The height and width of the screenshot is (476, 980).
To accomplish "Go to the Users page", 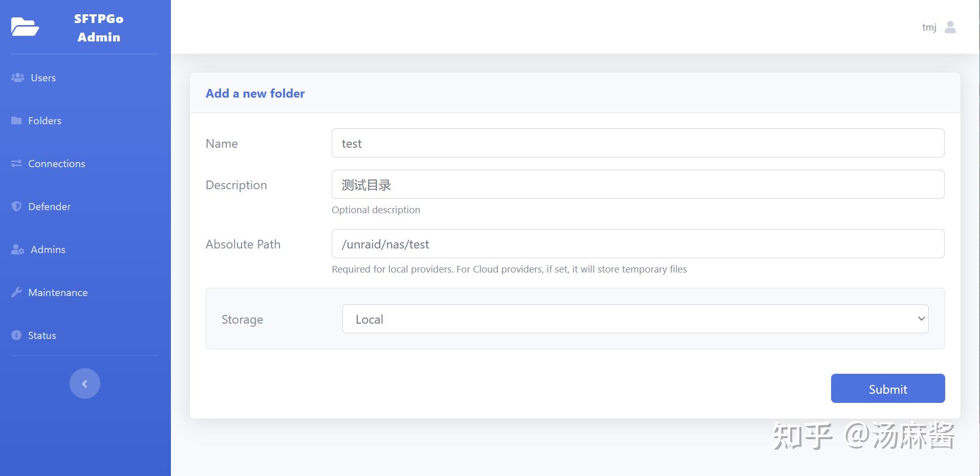I will [x=42, y=77].
